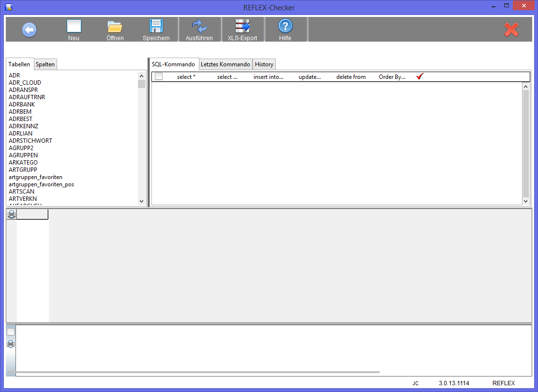Select table ADRKENNZ
Image resolution: width=538 pixels, height=392 pixels.
click(23, 126)
